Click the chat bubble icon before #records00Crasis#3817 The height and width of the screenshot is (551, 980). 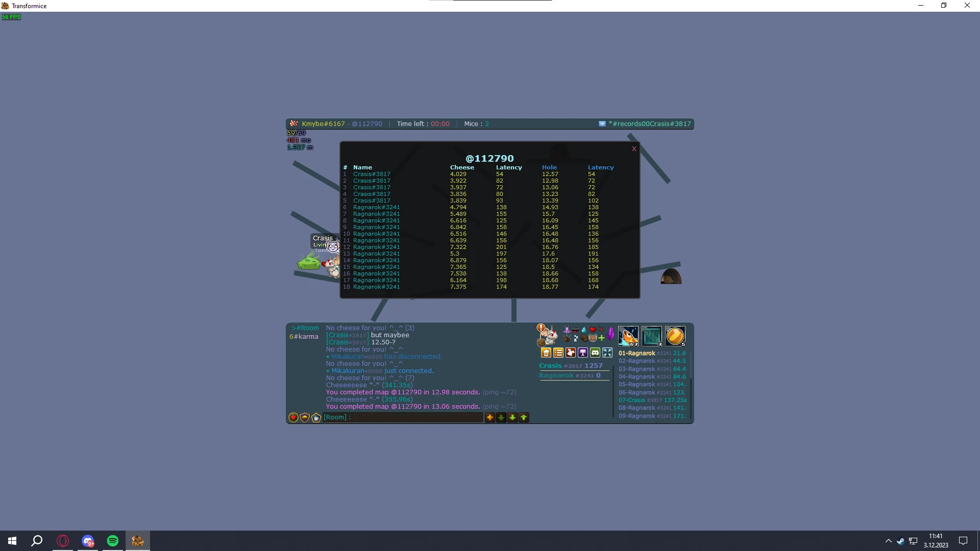(x=602, y=123)
